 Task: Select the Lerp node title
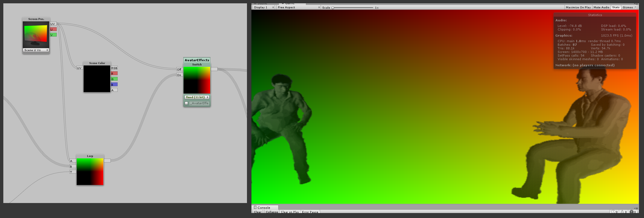coord(90,156)
